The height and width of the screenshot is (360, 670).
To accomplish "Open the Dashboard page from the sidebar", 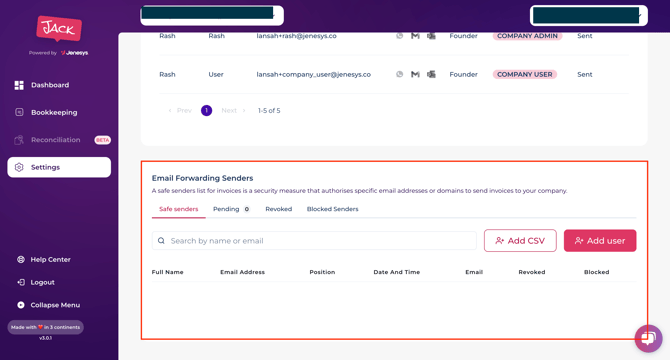I will [x=50, y=85].
